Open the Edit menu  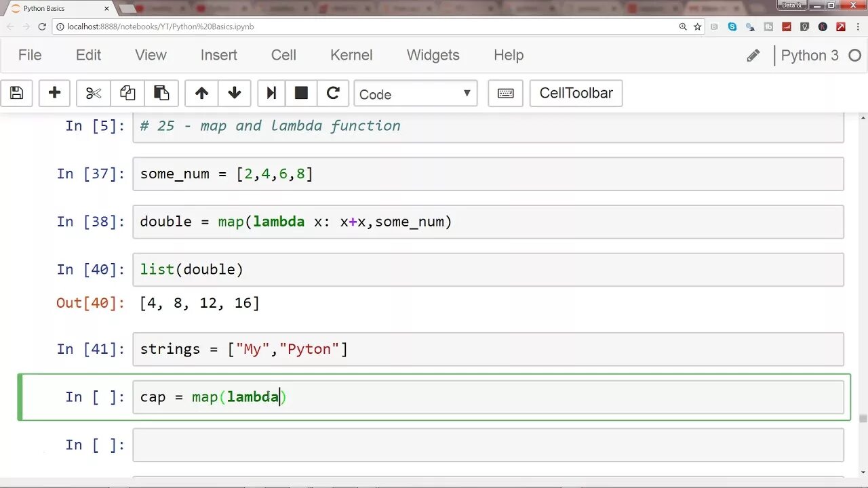pos(88,56)
